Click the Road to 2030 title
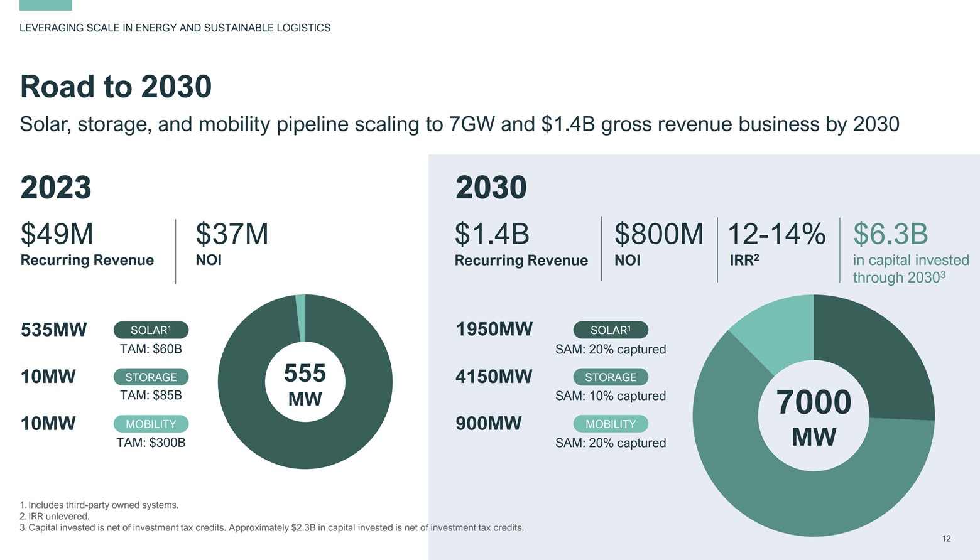 click(x=116, y=87)
